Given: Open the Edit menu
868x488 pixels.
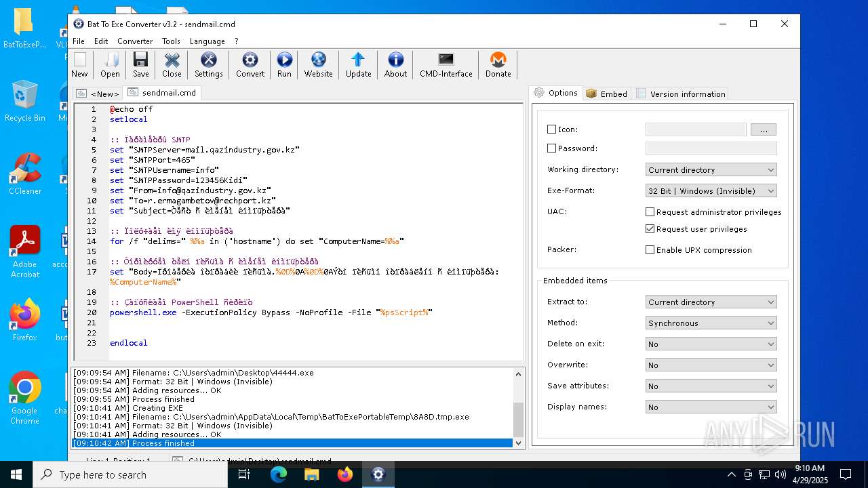Looking at the screenshot, I should point(101,41).
